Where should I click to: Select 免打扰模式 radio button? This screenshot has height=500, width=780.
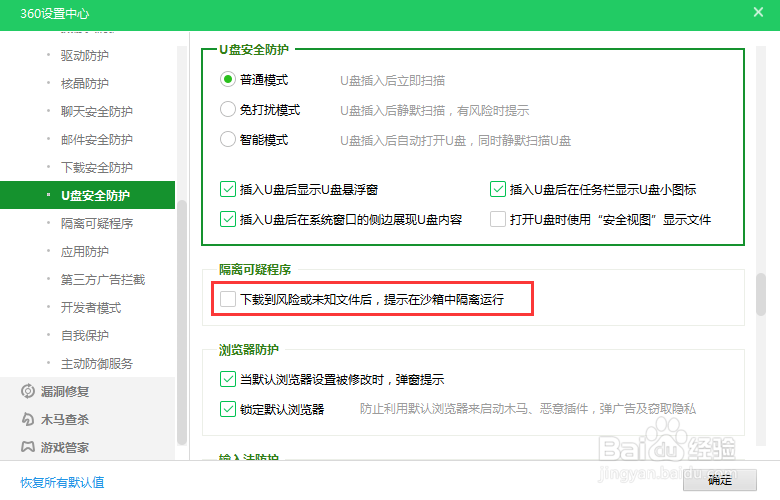click(227, 109)
